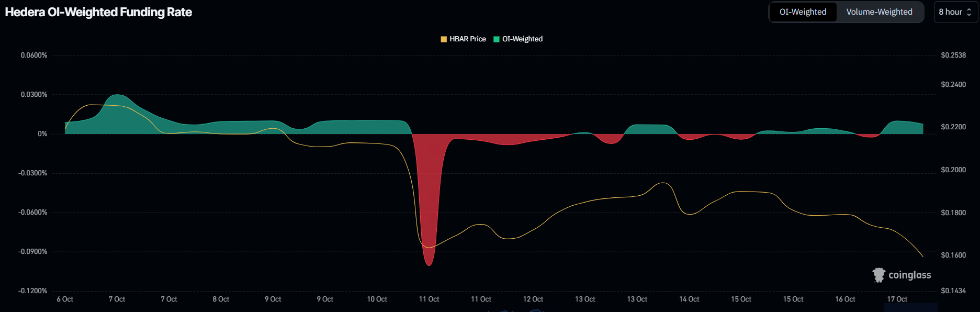This screenshot has width=980, height=312.
Task: Click the -0.1200% left axis label
Action: point(33,291)
